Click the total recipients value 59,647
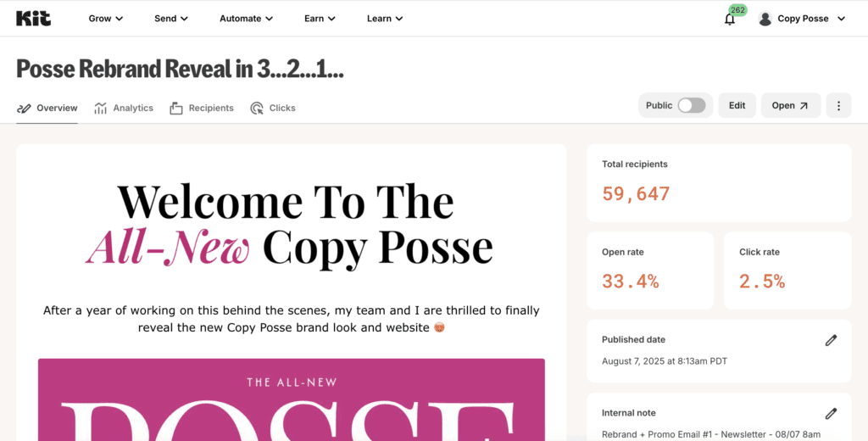The width and height of the screenshot is (868, 441). [636, 194]
